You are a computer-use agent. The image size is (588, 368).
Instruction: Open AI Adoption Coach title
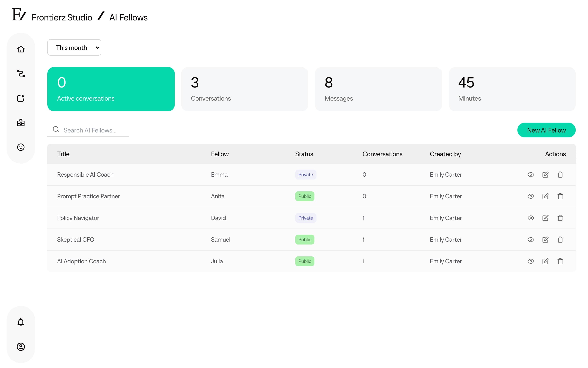pyautogui.click(x=81, y=261)
